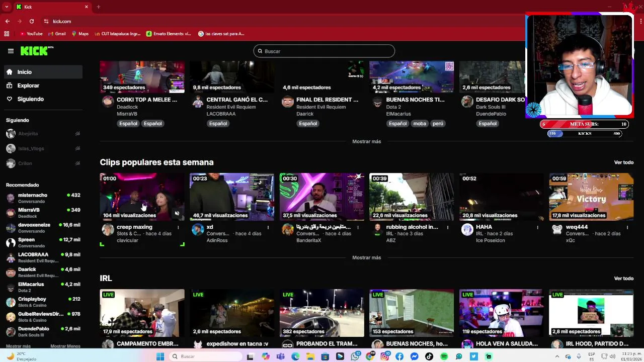Open TikTok from taskbar
The height and width of the screenshot is (362, 644).
click(x=429, y=356)
